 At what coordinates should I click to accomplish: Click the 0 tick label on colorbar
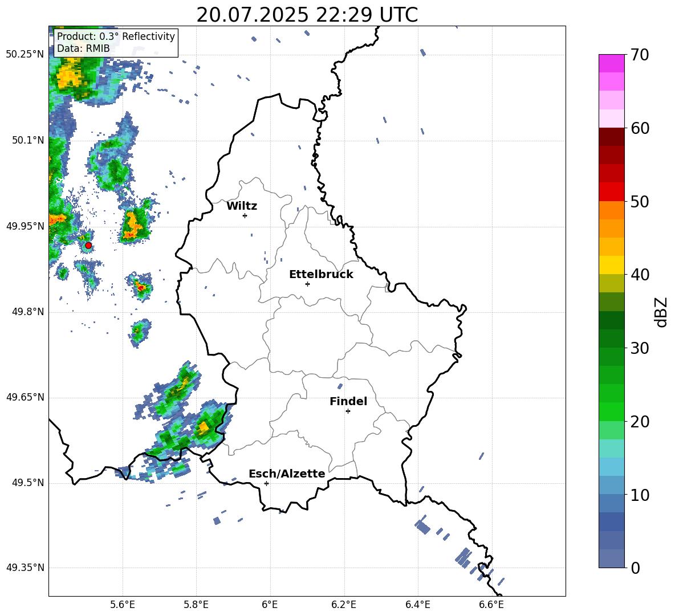(635, 568)
